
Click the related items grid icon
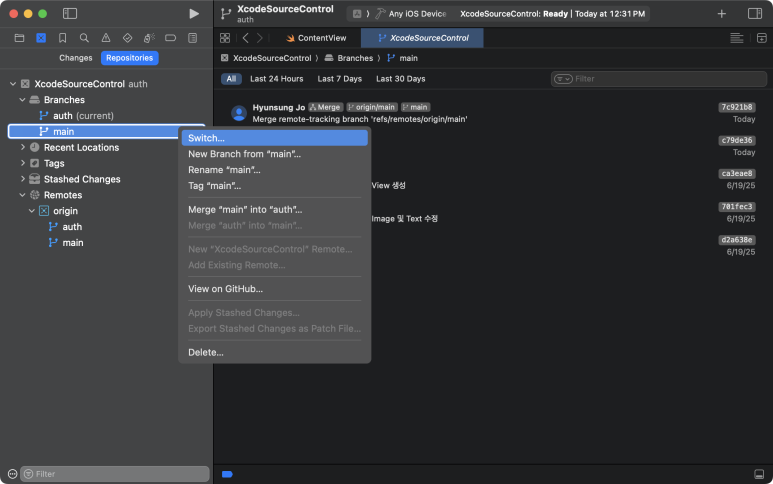click(x=225, y=38)
